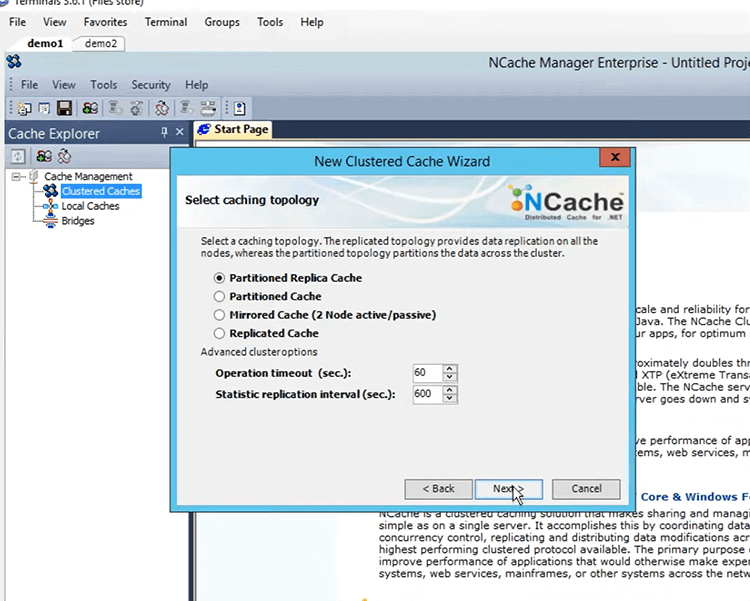
Task: Click the greyed network nodes toolbar icon
Action: click(208, 109)
